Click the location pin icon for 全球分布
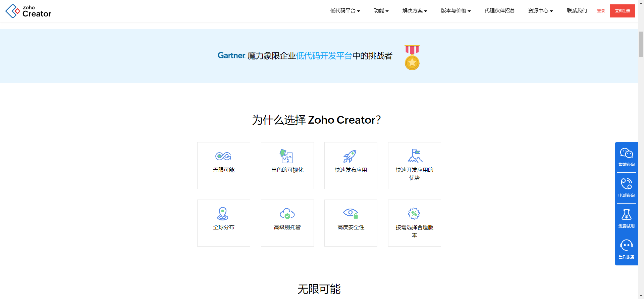This screenshot has width=644, height=299. (223, 214)
